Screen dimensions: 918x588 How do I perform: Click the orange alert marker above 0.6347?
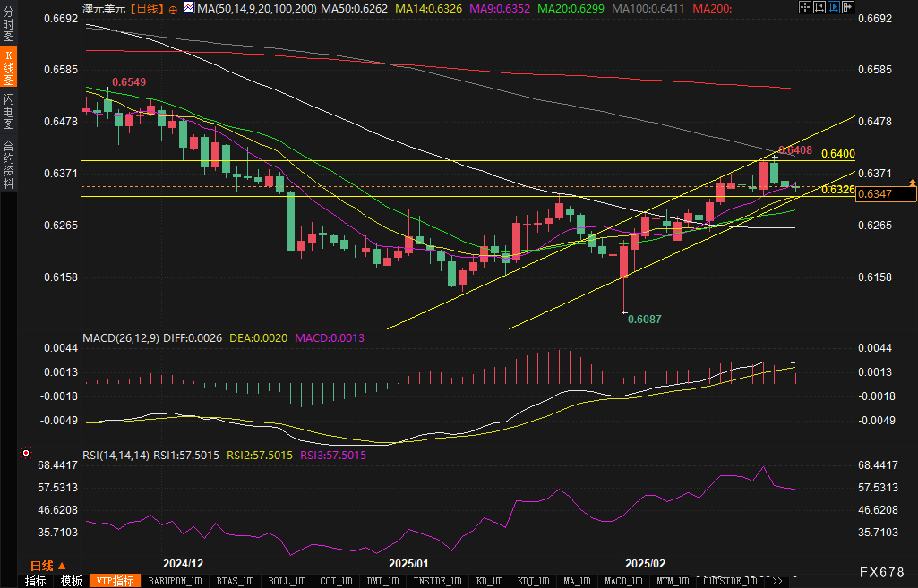coord(912,182)
